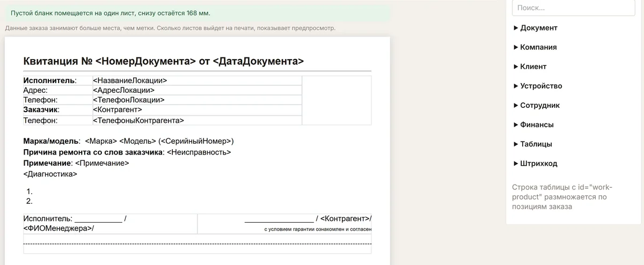Click the work-product table row hint text
644x265 pixels.
tap(562, 197)
